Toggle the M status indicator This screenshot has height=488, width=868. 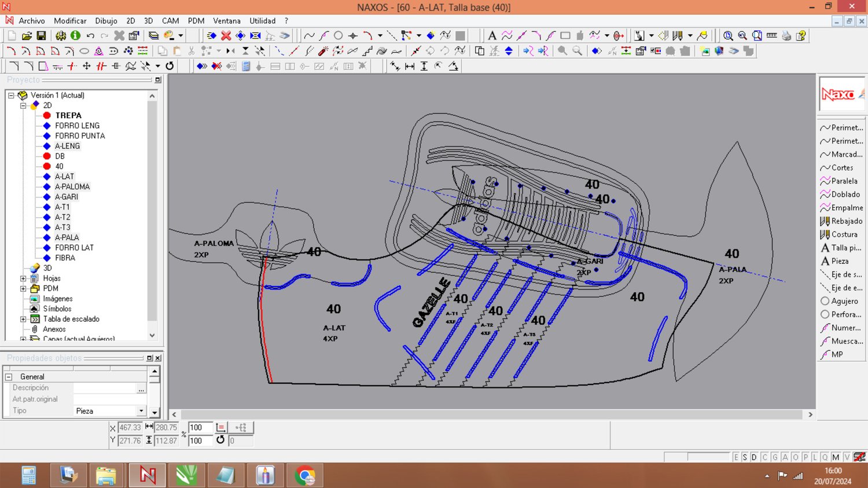pos(836,457)
